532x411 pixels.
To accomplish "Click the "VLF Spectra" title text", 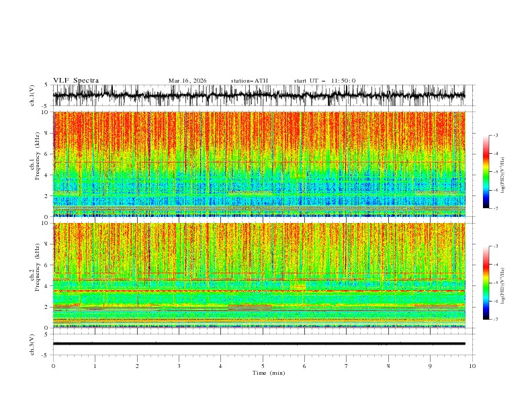I will [76, 81].
